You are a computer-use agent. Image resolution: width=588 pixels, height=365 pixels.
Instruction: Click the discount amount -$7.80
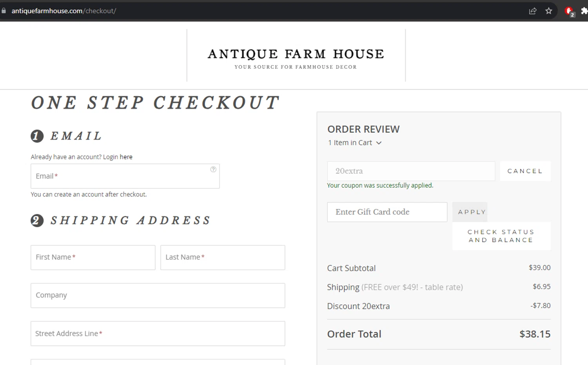pyautogui.click(x=541, y=305)
